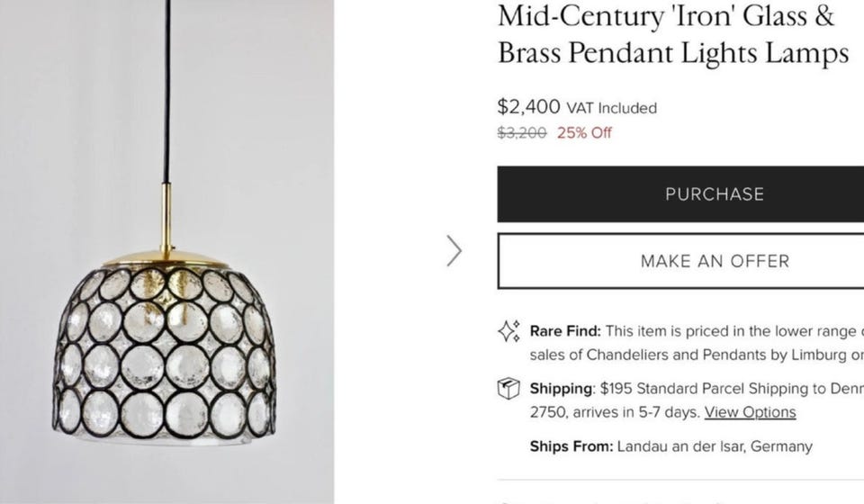
Task: Select the Landau an der Isar, Germany location
Action: [715, 446]
